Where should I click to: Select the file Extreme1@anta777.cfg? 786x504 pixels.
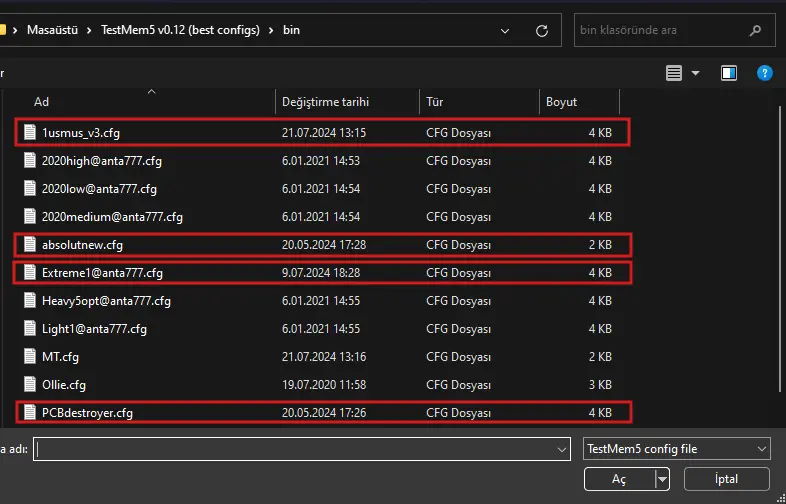coord(102,273)
